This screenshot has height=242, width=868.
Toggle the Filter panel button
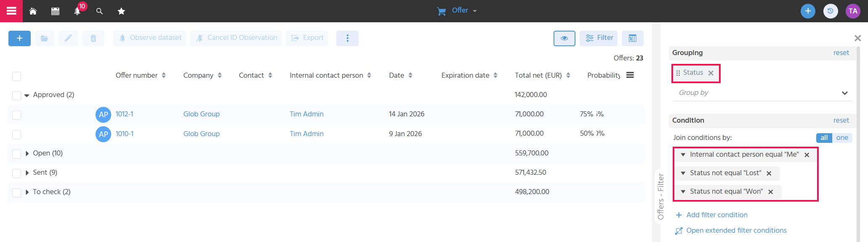[599, 38]
